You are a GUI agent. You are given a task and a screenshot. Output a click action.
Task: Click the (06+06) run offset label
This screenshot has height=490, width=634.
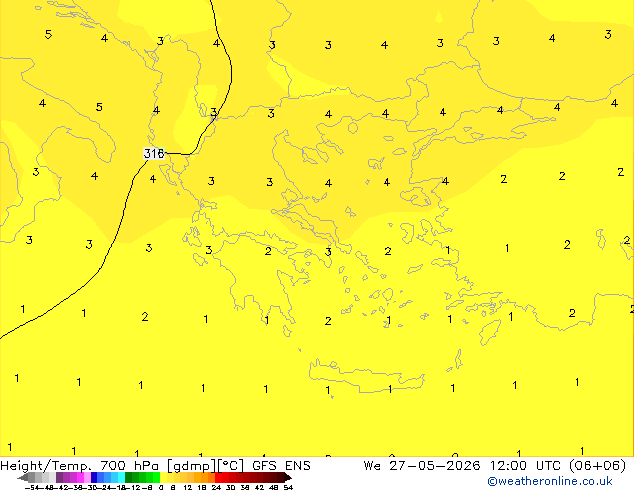(x=597, y=466)
